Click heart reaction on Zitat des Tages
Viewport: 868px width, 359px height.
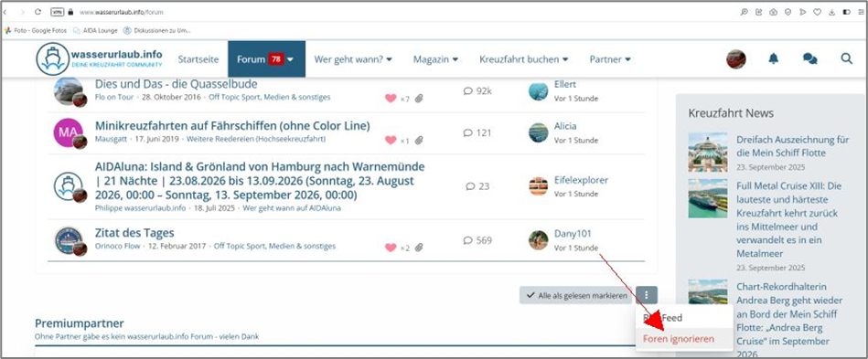coord(391,248)
